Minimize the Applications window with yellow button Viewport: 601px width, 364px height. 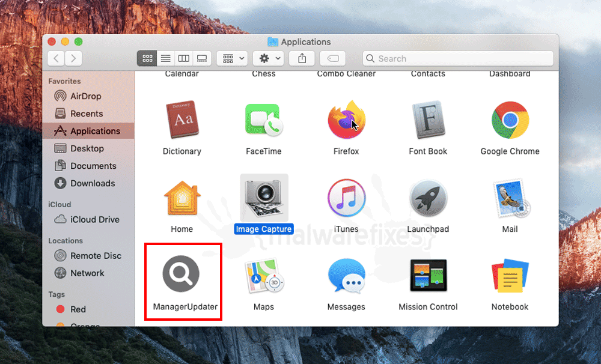tap(65, 41)
